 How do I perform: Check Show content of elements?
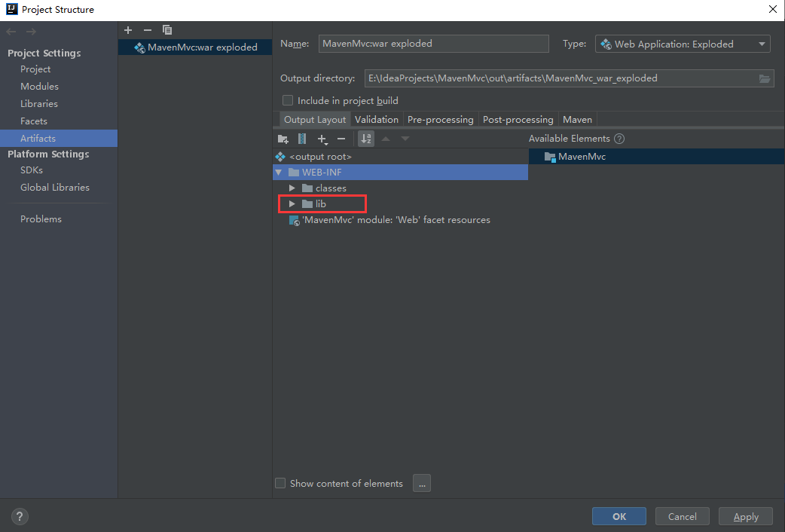point(280,483)
